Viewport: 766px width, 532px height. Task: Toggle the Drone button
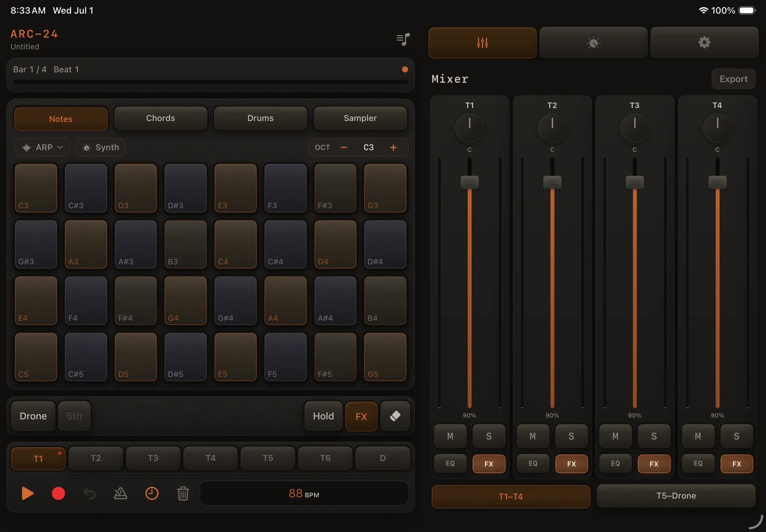tap(33, 416)
